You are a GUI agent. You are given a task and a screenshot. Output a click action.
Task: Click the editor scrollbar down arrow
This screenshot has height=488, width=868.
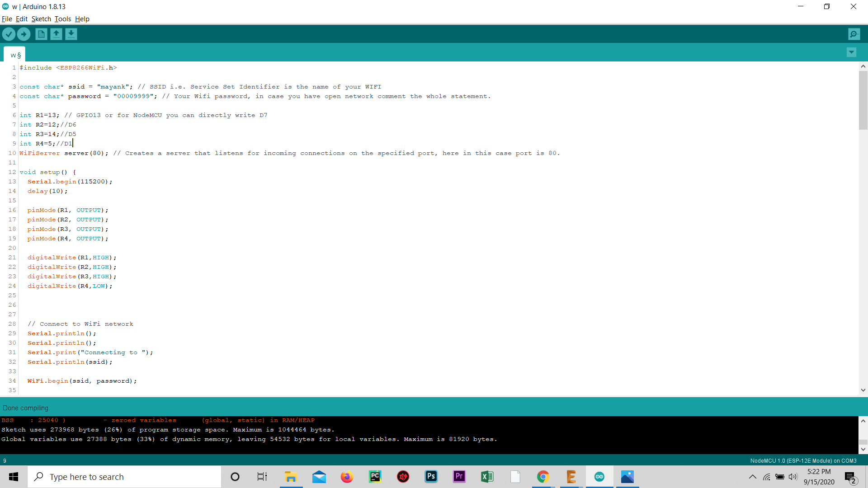point(863,390)
